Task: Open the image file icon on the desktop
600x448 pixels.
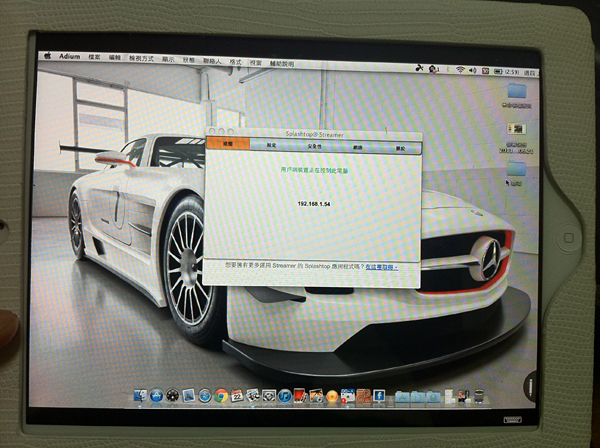Action: [x=517, y=129]
